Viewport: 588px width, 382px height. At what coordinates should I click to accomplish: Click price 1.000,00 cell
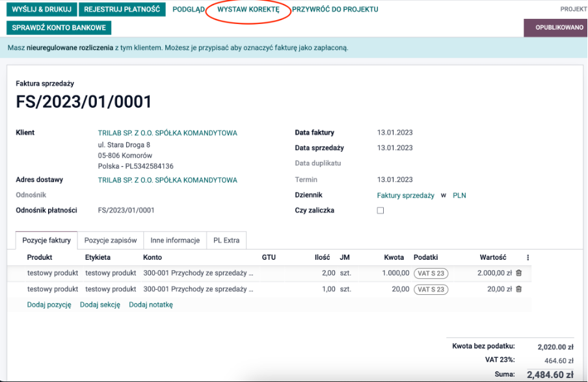point(395,273)
